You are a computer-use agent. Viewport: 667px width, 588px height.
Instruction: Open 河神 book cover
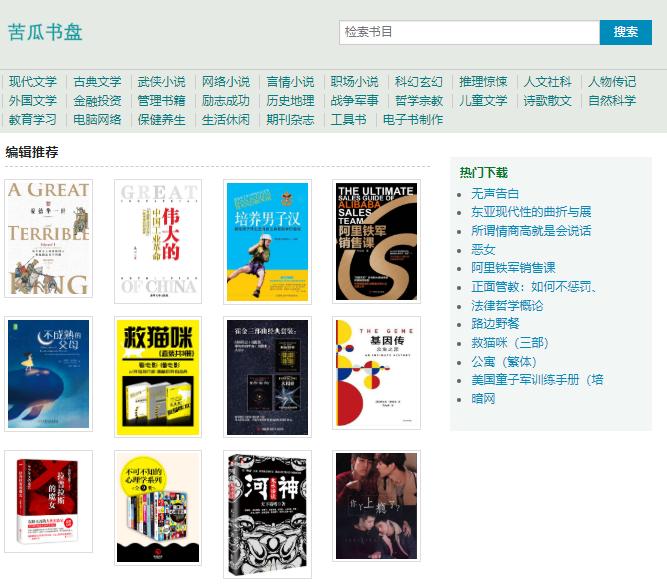click(267, 515)
